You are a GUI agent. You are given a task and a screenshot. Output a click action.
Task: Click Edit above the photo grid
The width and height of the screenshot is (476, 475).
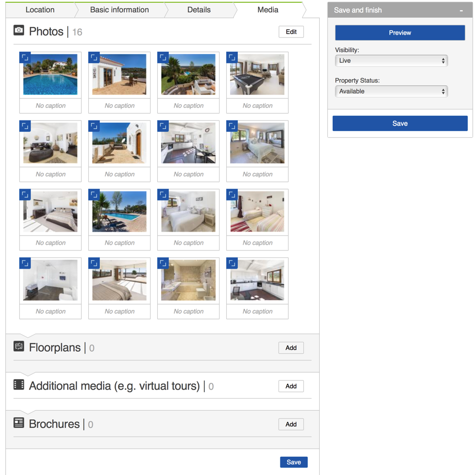291,32
